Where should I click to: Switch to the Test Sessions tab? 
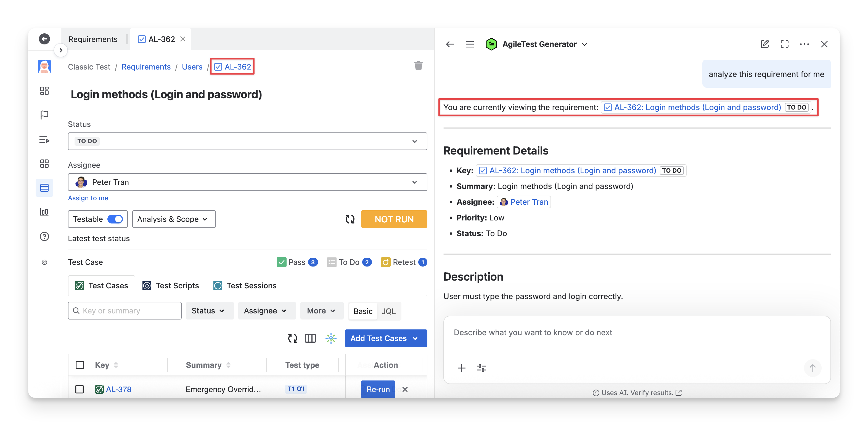click(x=245, y=286)
